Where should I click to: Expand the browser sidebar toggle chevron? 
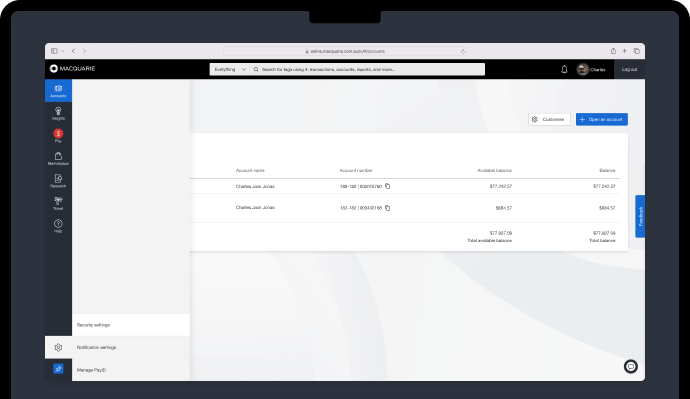tap(62, 51)
